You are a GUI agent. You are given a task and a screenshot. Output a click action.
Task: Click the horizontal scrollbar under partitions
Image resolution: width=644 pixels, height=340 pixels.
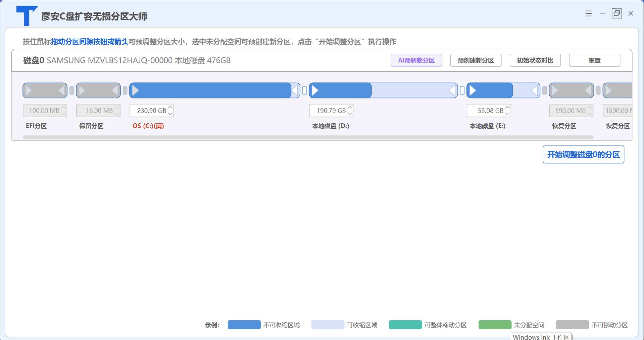click(x=308, y=137)
